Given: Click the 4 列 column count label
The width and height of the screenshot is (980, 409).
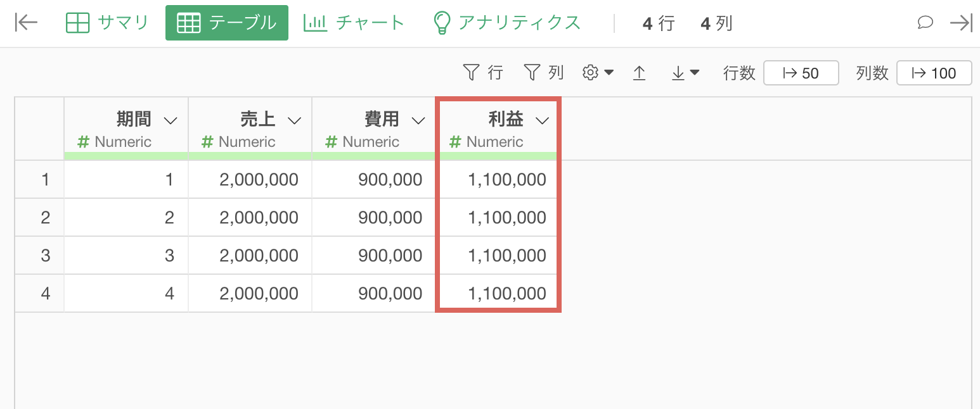Looking at the screenshot, I should click(717, 24).
